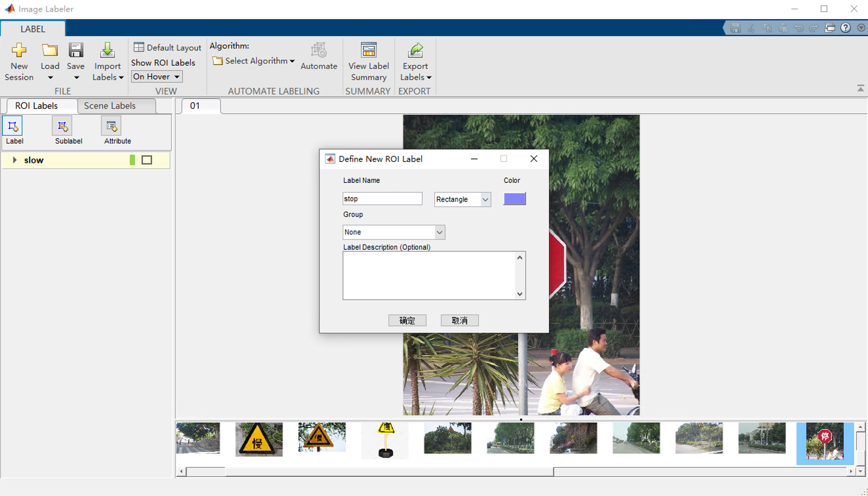Click the Sublabel creation icon
The width and height of the screenshot is (868, 496).
click(62, 126)
